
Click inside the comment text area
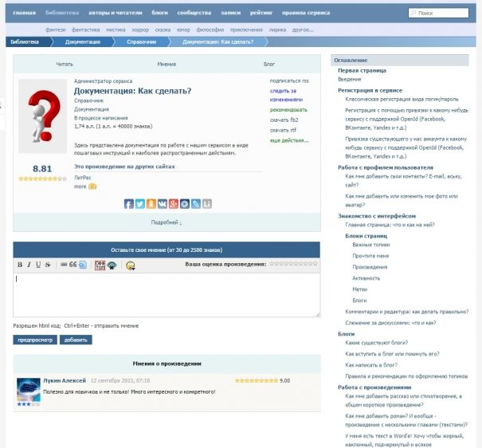click(x=167, y=295)
